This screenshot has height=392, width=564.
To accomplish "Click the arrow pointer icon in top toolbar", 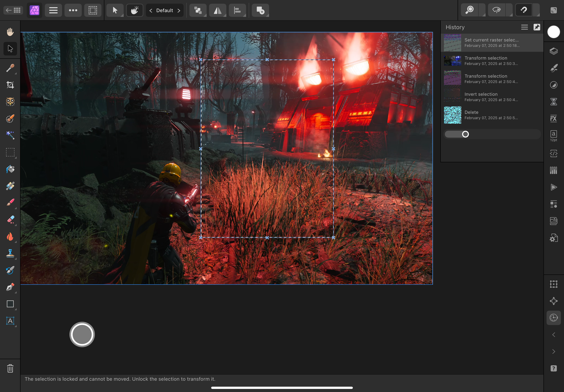I will coord(115,10).
